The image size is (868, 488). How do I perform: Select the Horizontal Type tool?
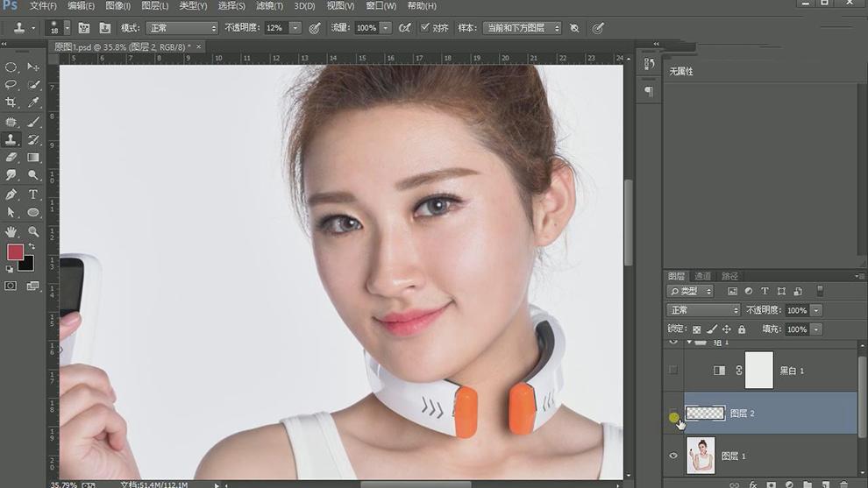33,194
